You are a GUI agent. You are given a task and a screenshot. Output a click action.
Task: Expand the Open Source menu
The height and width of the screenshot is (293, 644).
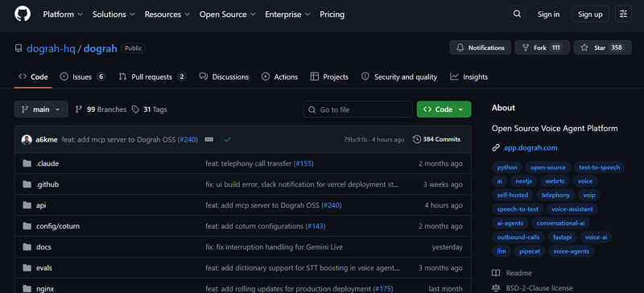pos(228,14)
